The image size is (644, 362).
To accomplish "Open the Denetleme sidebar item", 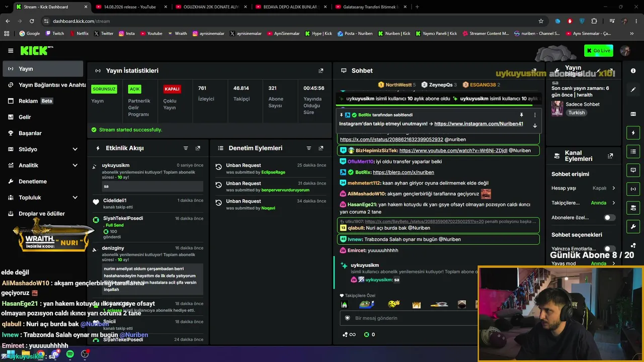I will pyautogui.click(x=43, y=182).
